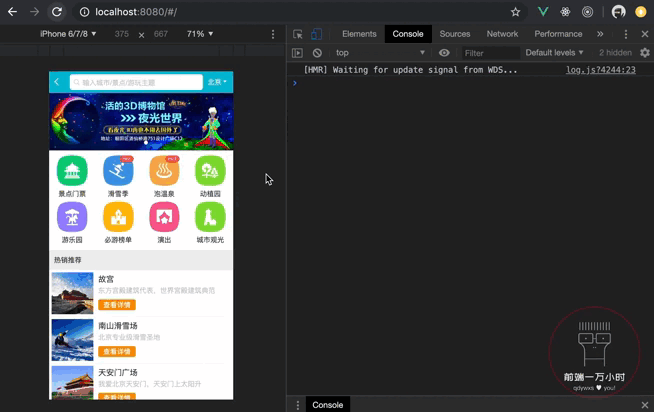
Task: Activate the inspect element picker icon
Action: [297, 34]
